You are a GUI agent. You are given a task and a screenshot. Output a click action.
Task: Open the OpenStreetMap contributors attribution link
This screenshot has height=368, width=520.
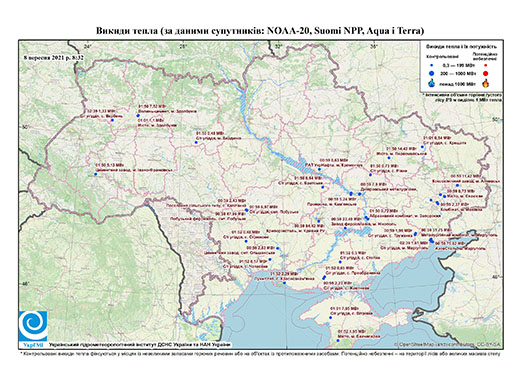pos(448,344)
